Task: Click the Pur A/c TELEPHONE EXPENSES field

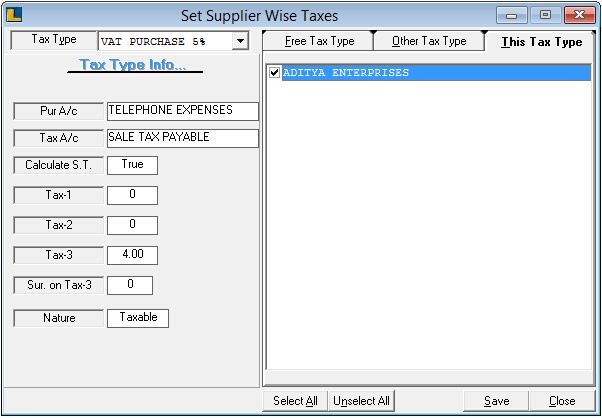Action: click(181, 111)
